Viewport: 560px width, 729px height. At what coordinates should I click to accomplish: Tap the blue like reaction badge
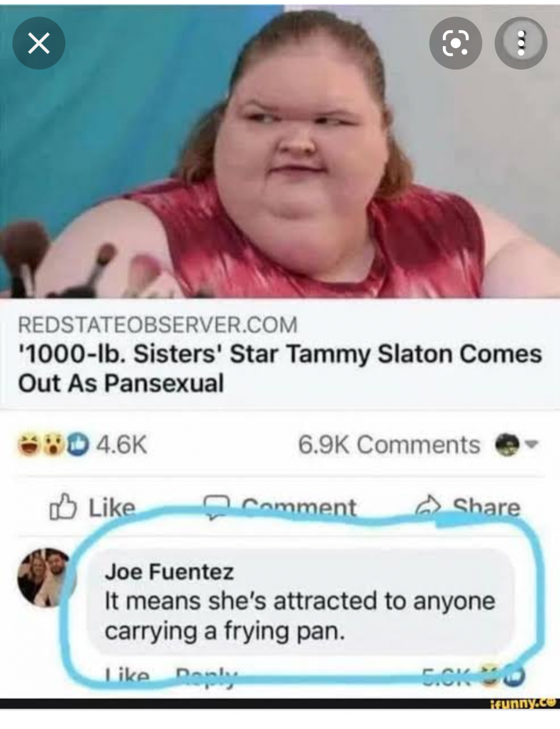pos(78,444)
